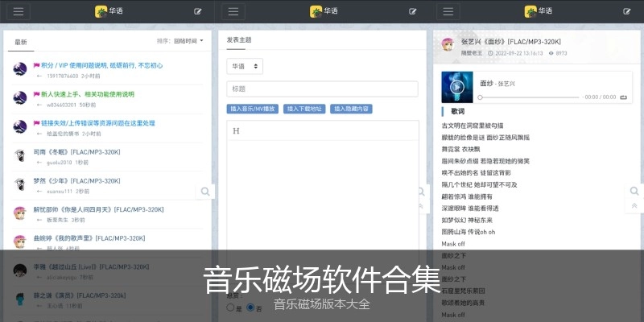Viewport: 644px width, 322px height.
Task: Click the 华语 logo in post-topic header
Action: (324, 11)
